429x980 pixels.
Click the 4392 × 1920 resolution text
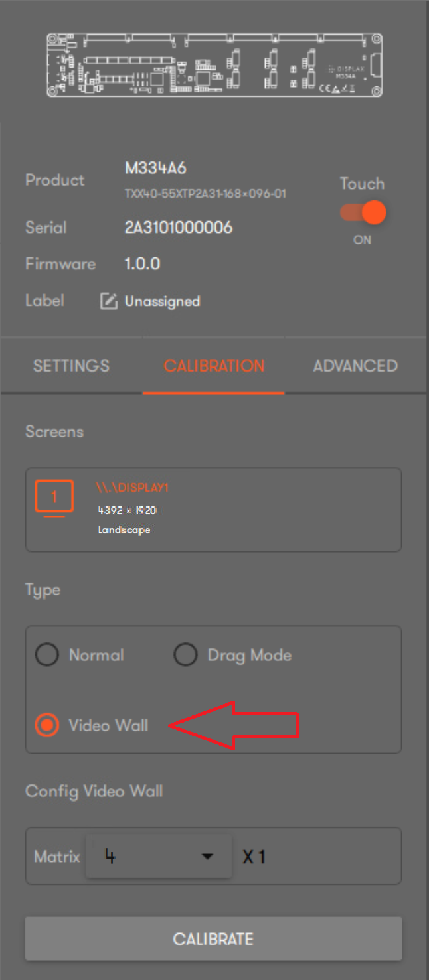tap(126, 510)
